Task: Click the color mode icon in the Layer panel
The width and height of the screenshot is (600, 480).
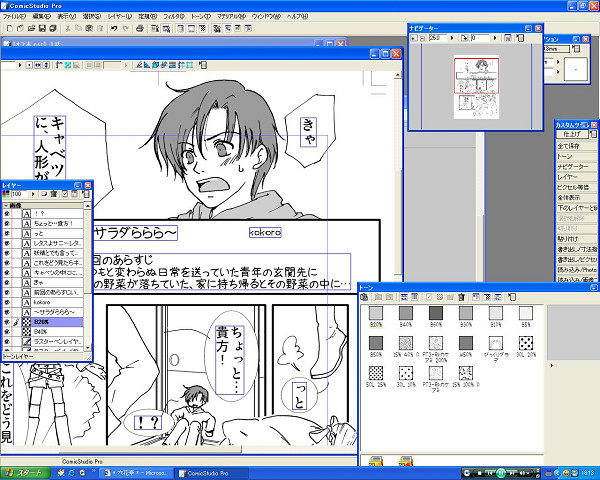Action: 6,194
